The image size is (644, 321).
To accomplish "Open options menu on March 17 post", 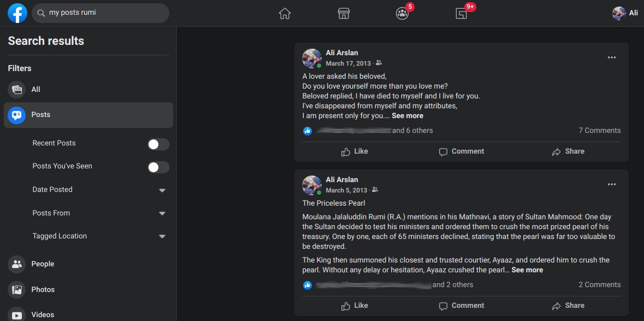I will tap(611, 57).
